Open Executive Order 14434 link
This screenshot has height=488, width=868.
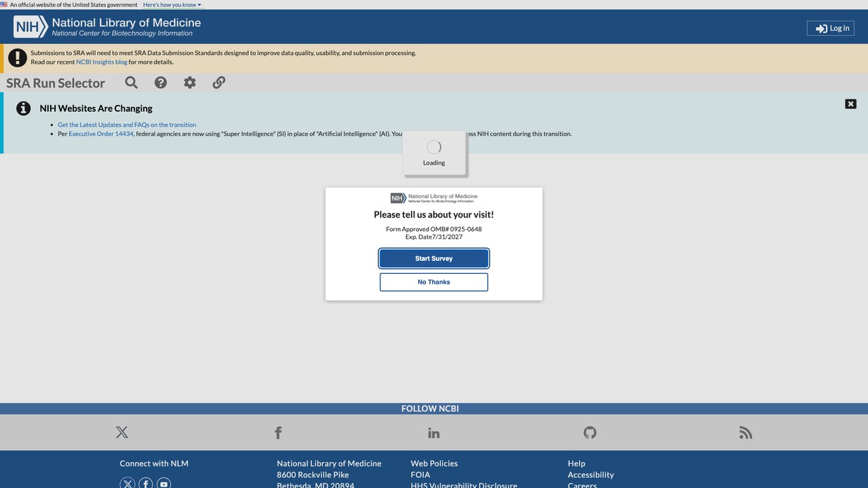click(101, 134)
